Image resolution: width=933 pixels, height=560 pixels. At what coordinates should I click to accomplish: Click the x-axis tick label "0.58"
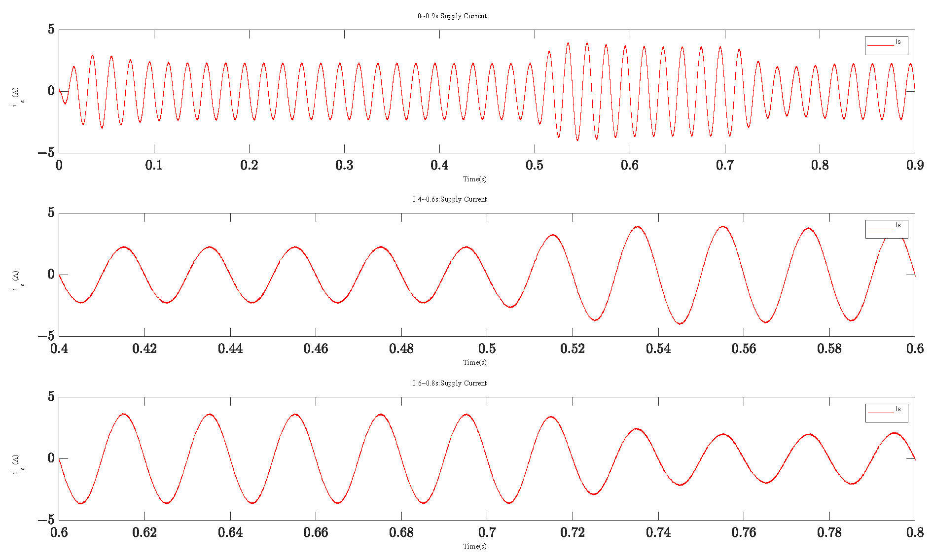coord(829,349)
